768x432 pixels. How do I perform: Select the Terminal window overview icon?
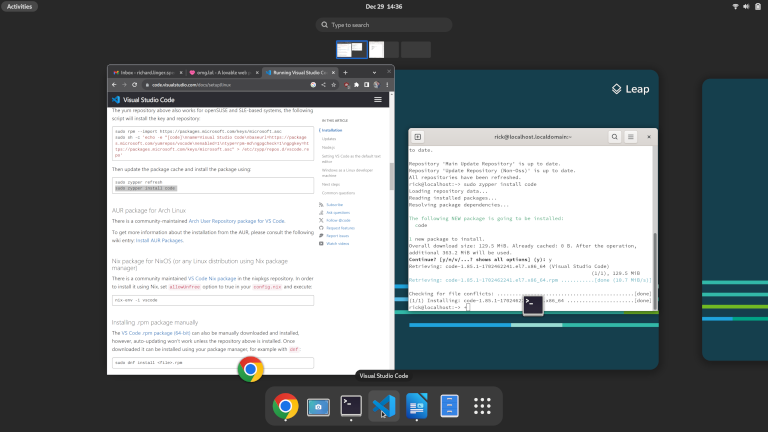pyautogui.click(x=533, y=305)
